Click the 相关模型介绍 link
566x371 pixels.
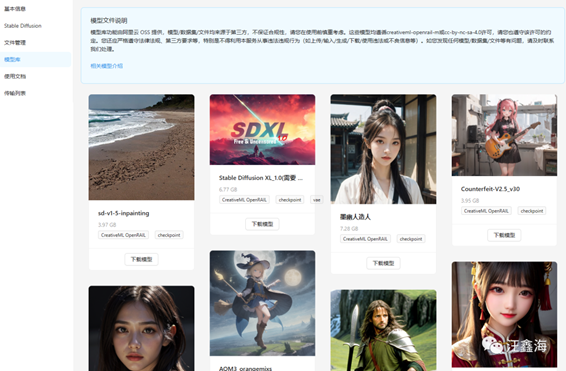tap(106, 66)
